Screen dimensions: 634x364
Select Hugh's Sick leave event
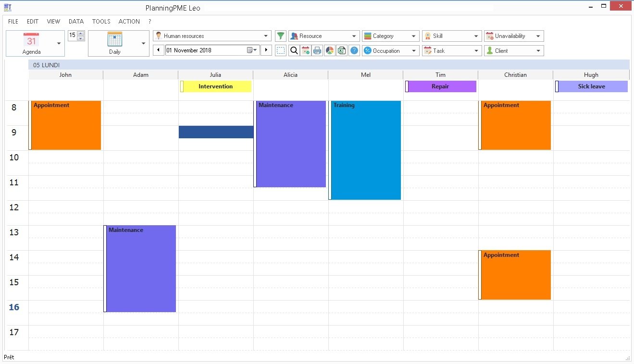591,86
